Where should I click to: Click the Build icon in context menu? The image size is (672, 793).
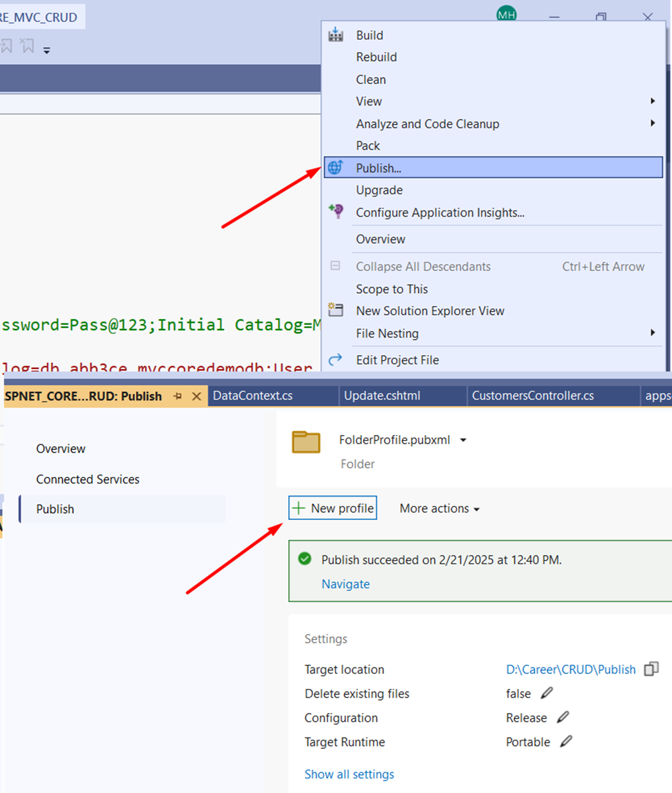(x=336, y=35)
